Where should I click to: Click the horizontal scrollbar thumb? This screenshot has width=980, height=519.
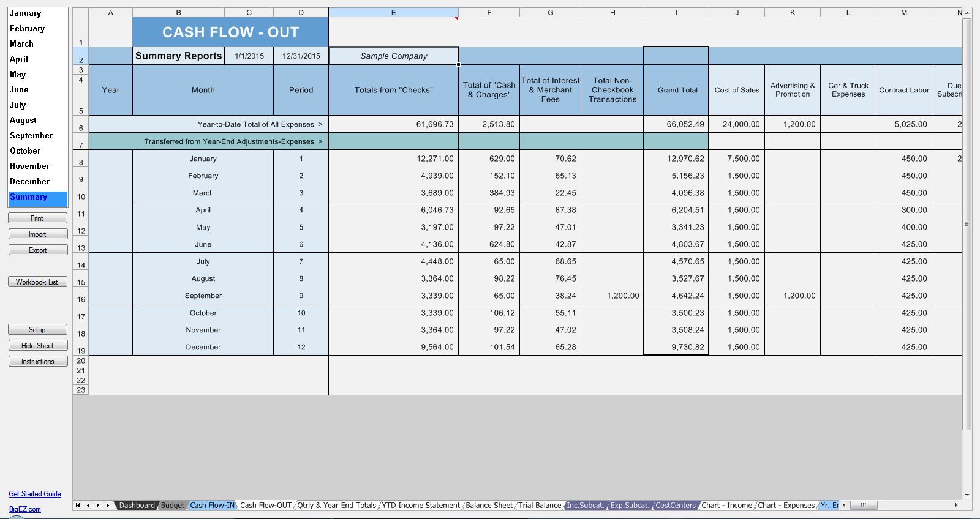[864, 506]
